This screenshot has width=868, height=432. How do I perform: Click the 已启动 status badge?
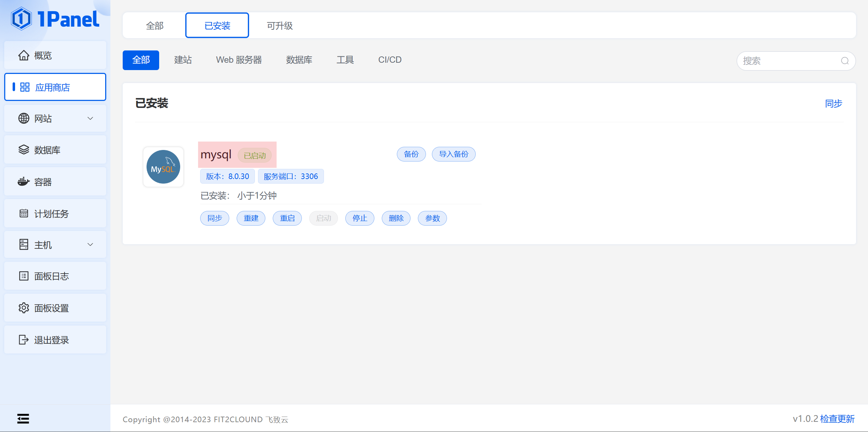click(255, 156)
